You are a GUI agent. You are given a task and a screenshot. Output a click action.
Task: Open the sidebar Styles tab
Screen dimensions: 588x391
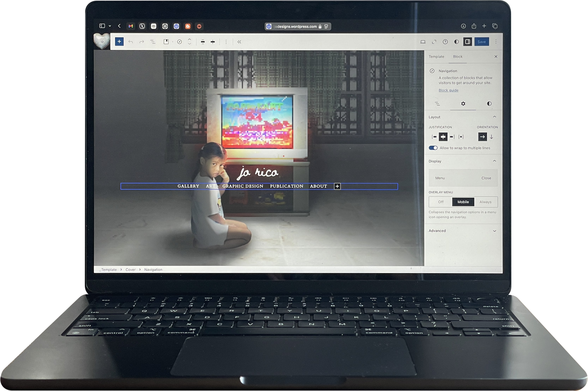pyautogui.click(x=489, y=104)
